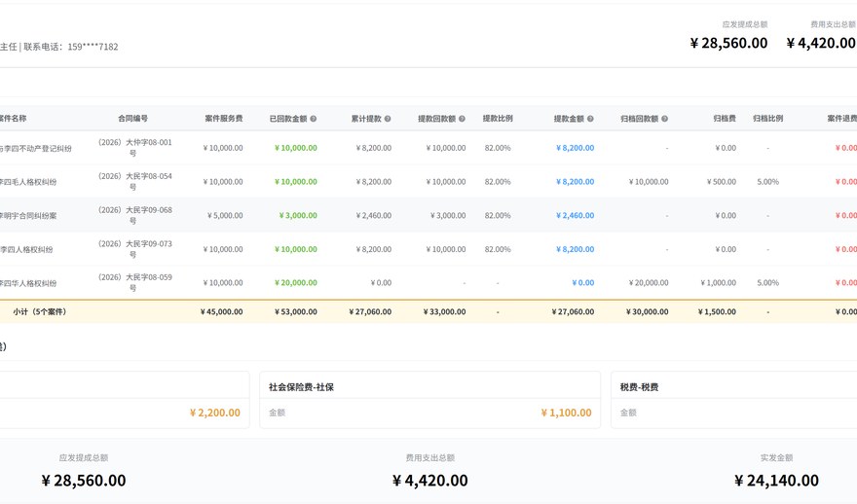The height and width of the screenshot is (504, 857).
Task: Click green ¥10,000.00 in 大仲字08-001 row
Action: 296,148
